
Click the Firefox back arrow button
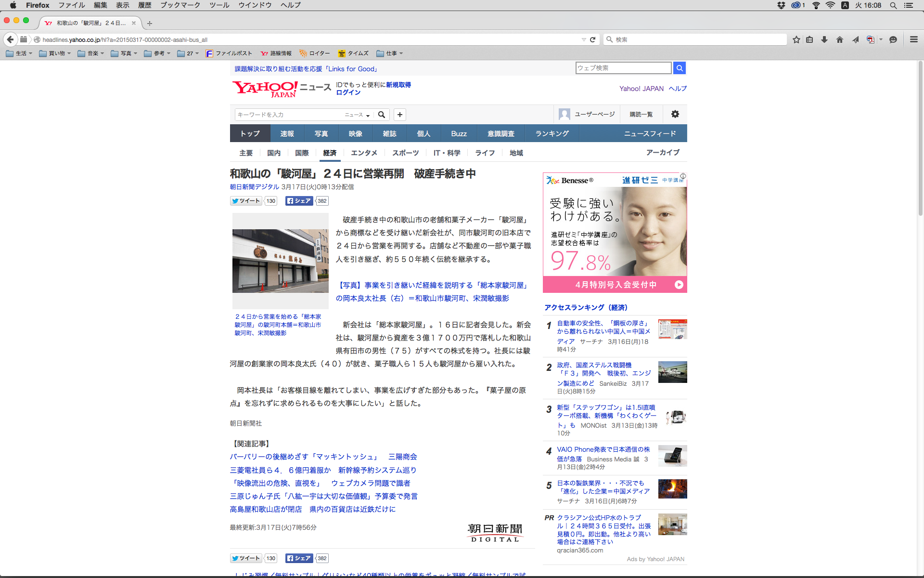click(10, 39)
